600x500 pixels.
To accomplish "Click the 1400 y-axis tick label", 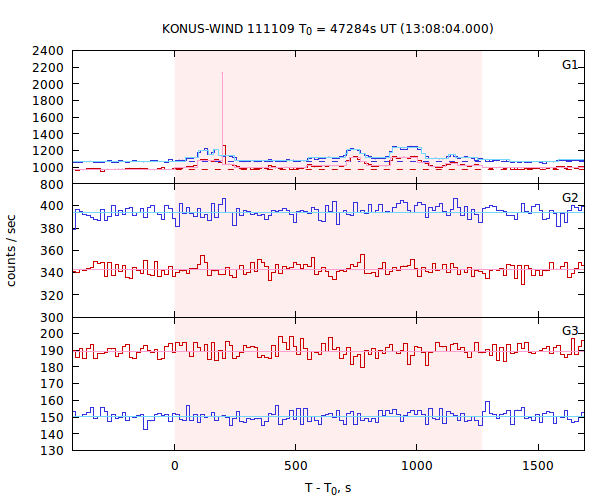I will pyautogui.click(x=48, y=134).
